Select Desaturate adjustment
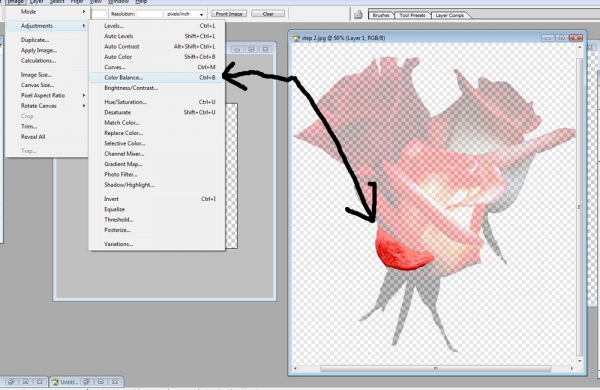Image resolution: width=600 pixels, height=390 pixels. 157,112
